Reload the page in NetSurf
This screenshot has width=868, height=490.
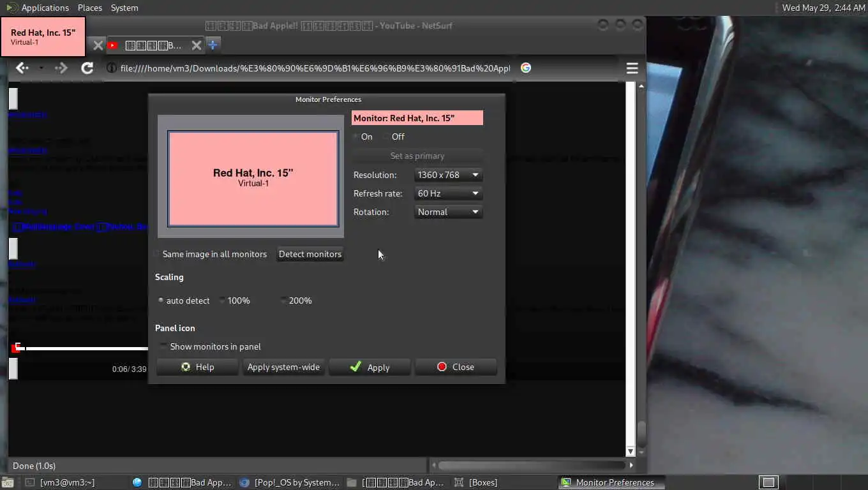[87, 68]
